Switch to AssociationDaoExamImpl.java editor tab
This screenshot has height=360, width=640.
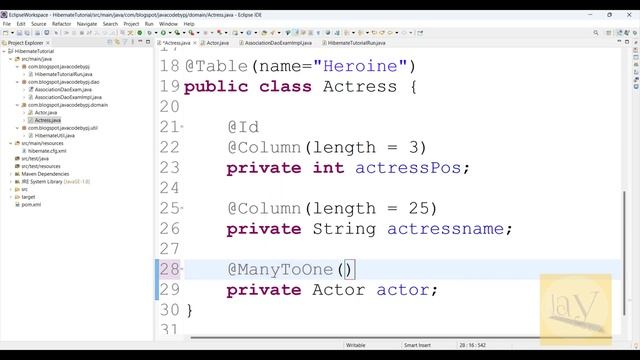pos(276,43)
